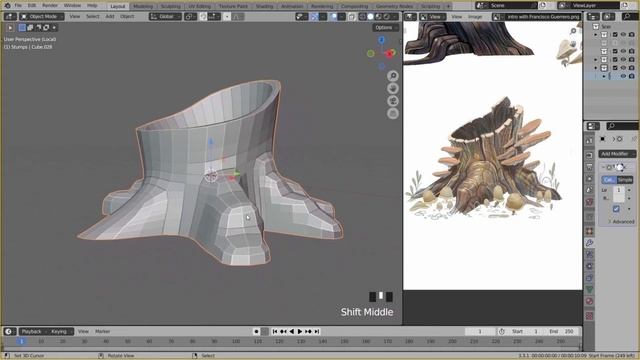
Task: Switch to the Modeling workspace tab
Action: (x=143, y=6)
